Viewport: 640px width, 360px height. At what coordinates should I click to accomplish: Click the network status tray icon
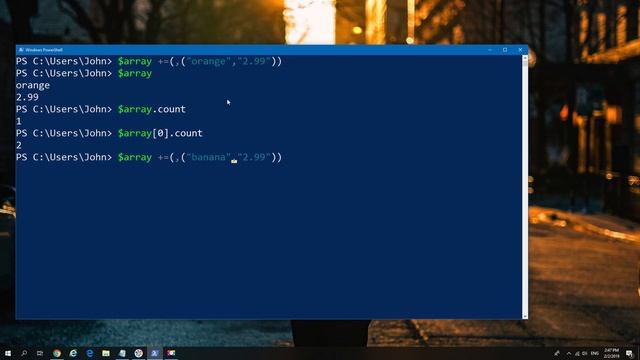[577, 353]
